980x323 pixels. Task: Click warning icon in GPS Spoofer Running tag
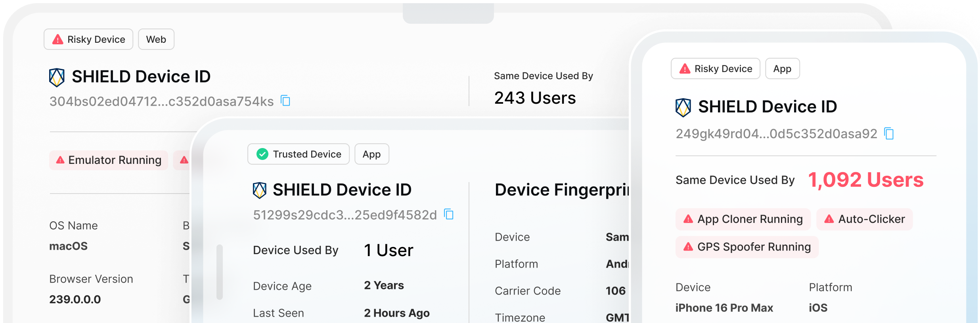[x=688, y=247]
